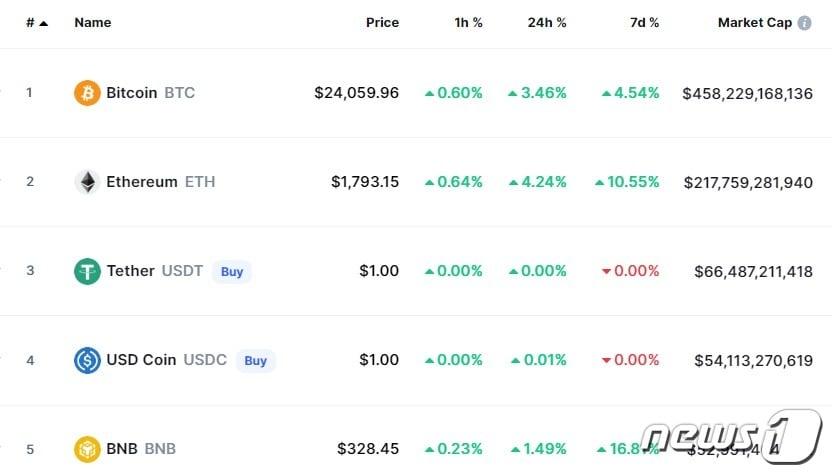Click the USD Coin logo icon

pyautogui.click(x=87, y=360)
